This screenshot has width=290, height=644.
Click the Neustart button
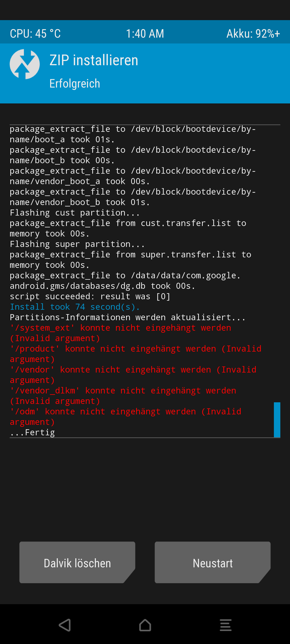point(213,562)
